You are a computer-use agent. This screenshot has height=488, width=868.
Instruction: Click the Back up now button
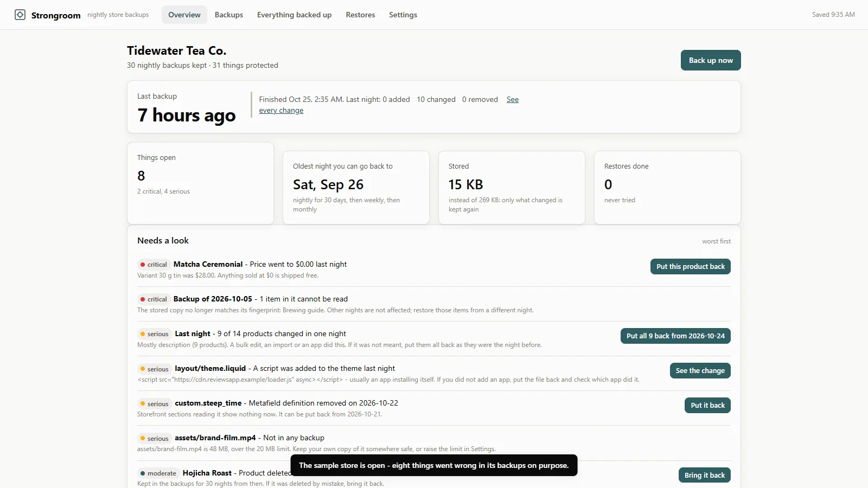(x=711, y=60)
